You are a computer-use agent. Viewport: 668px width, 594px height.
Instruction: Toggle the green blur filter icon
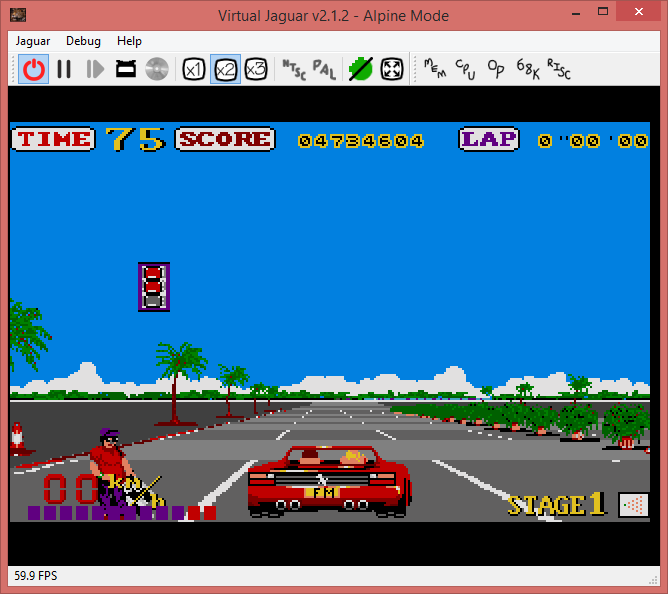click(360, 69)
